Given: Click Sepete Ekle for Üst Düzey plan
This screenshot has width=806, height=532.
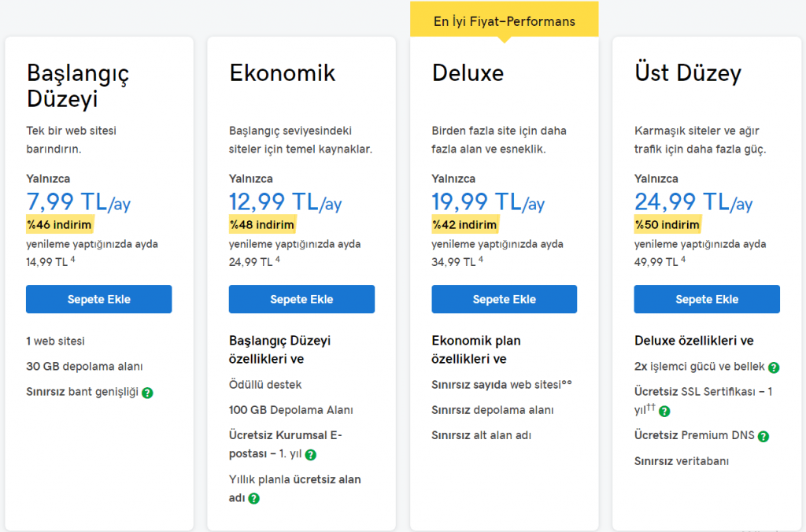Looking at the screenshot, I should point(707,299).
